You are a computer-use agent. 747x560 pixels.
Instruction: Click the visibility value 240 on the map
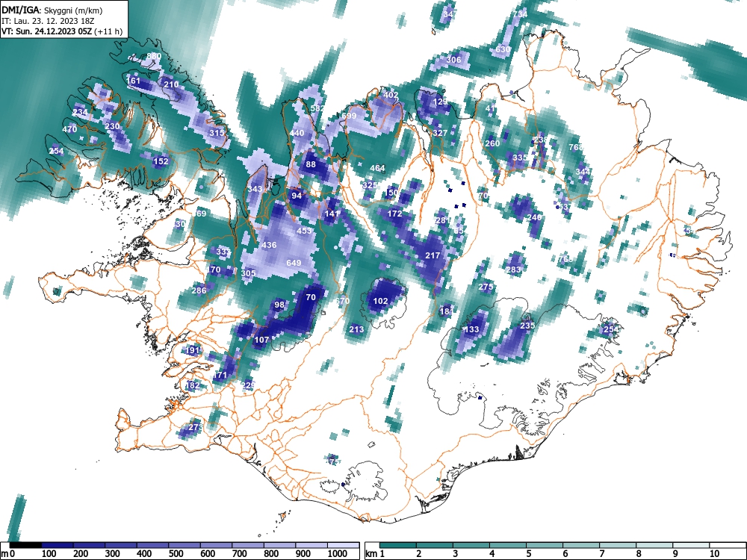[535, 217]
